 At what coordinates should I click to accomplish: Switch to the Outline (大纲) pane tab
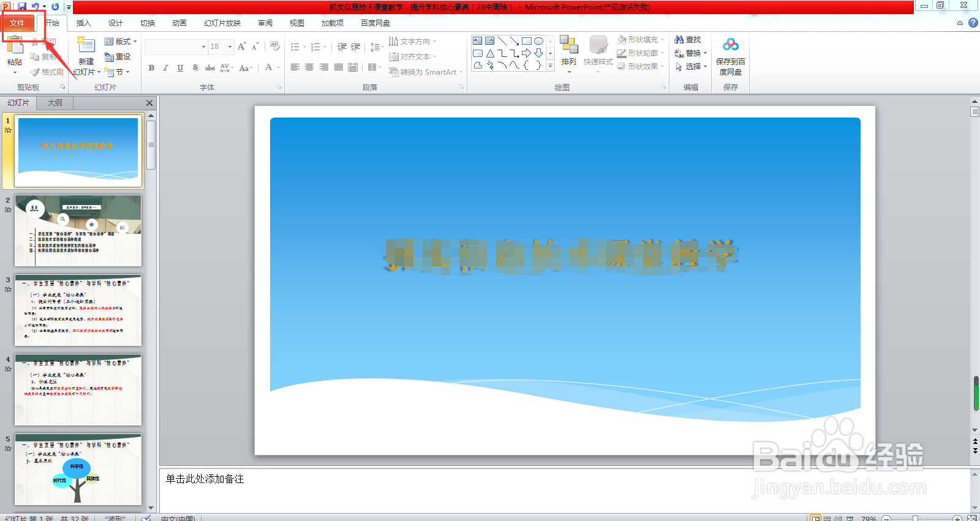pos(55,103)
